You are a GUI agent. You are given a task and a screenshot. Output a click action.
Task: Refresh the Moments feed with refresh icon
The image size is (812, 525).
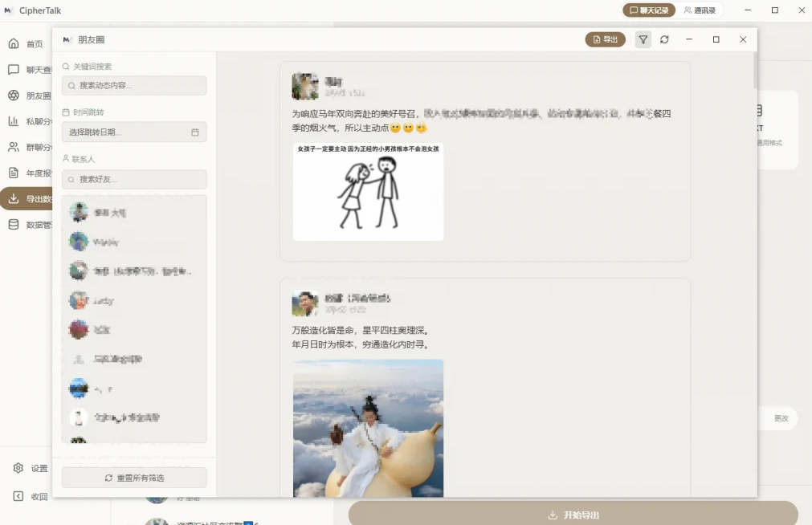tap(665, 39)
